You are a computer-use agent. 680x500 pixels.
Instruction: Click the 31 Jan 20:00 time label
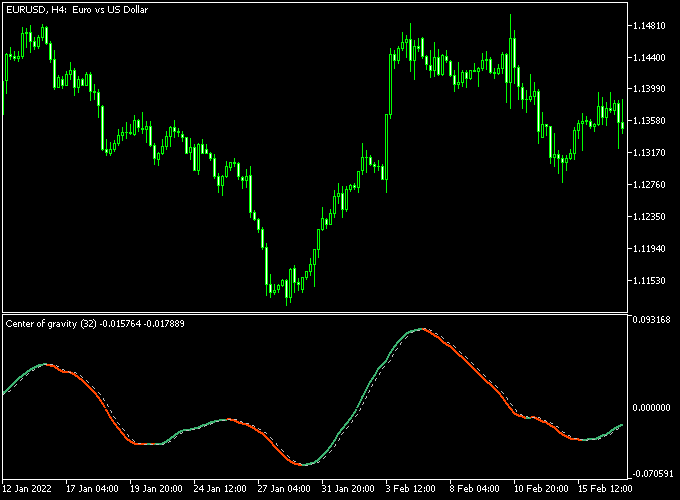click(x=348, y=489)
